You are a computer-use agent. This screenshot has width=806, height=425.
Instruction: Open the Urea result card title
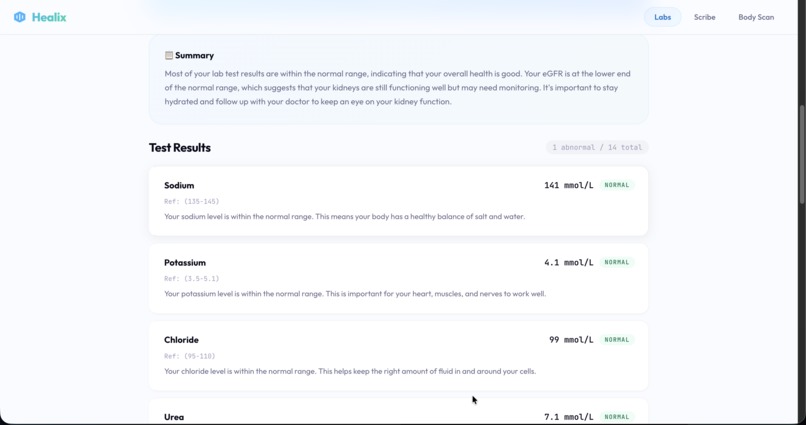(x=174, y=417)
